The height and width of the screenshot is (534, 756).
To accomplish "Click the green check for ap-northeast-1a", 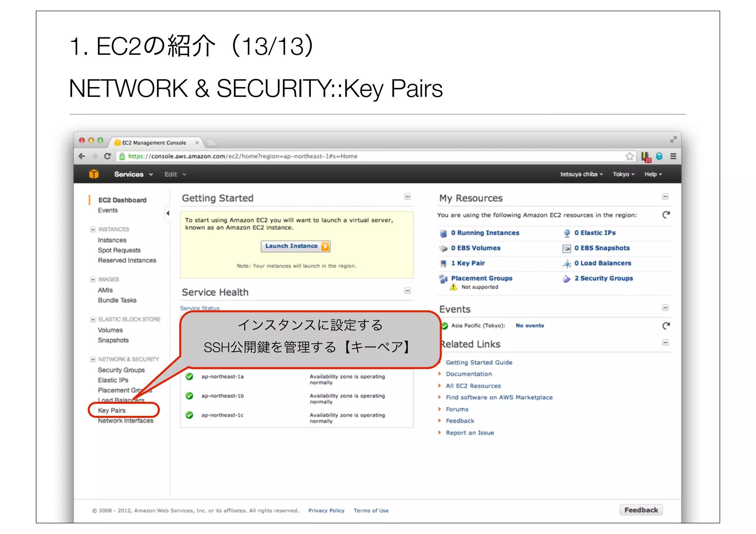I will coord(189,376).
